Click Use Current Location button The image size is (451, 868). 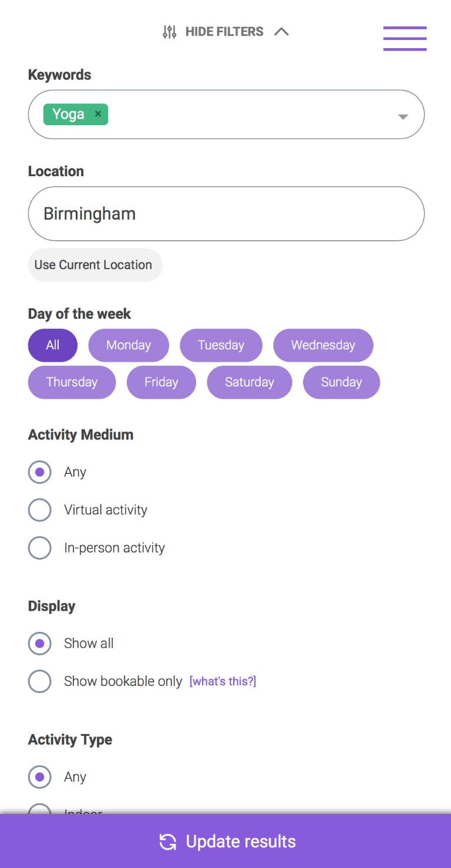(93, 265)
